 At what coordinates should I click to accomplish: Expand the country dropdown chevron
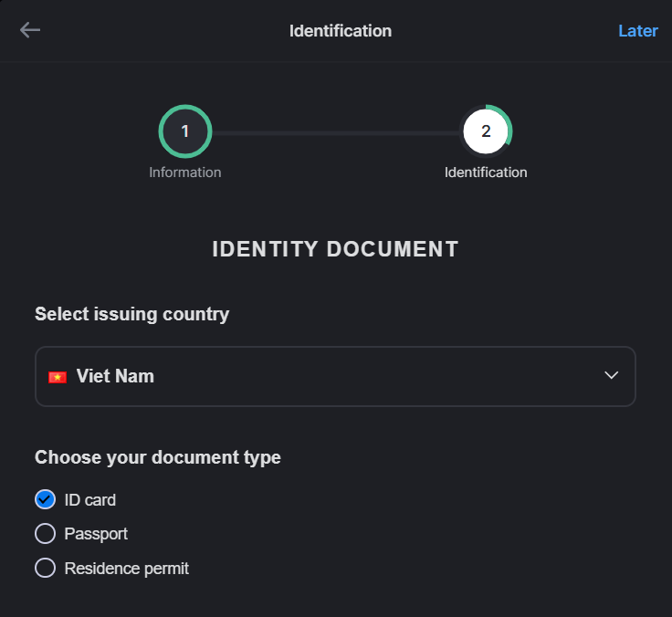click(611, 375)
